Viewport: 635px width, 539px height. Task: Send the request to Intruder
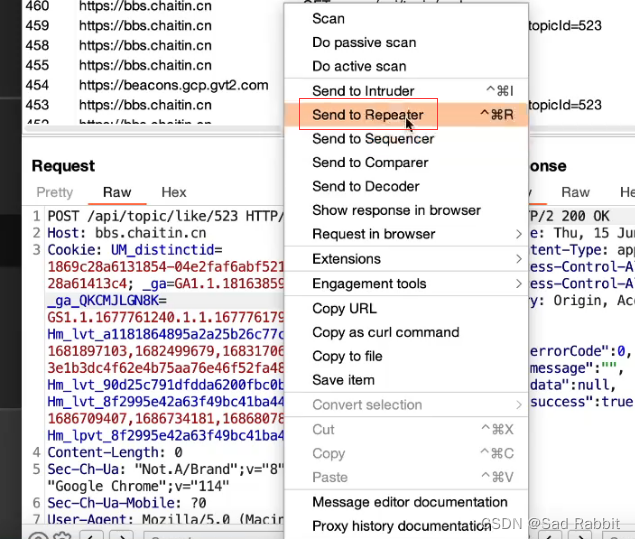click(x=406, y=91)
